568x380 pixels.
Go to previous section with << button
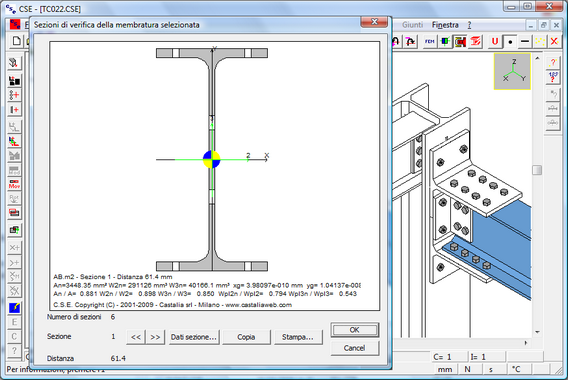136,337
